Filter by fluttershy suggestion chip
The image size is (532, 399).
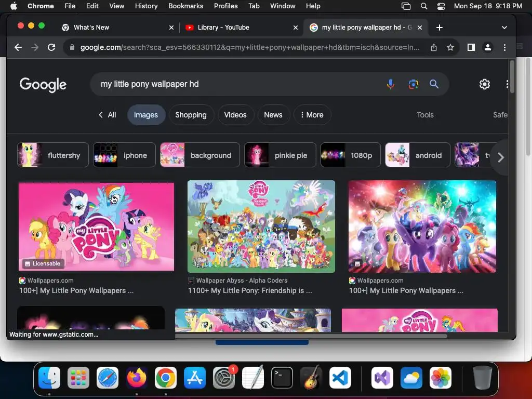53,155
